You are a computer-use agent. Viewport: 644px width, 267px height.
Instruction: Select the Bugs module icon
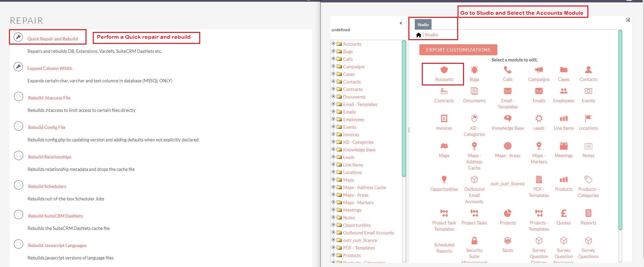[474, 70]
